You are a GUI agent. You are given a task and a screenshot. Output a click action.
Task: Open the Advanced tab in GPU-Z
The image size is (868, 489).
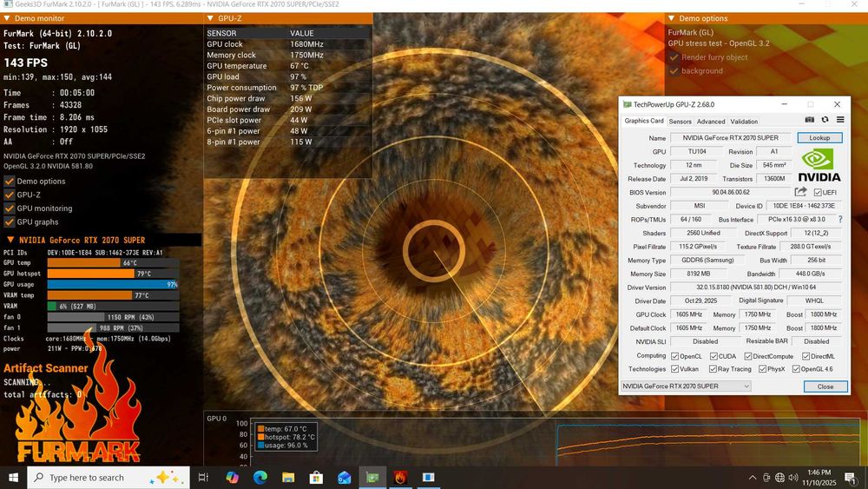click(710, 122)
